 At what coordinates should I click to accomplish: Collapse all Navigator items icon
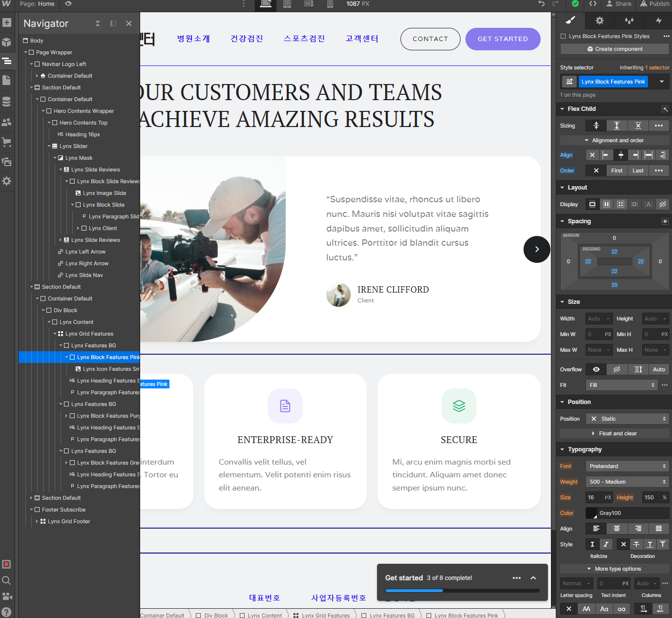(98, 23)
